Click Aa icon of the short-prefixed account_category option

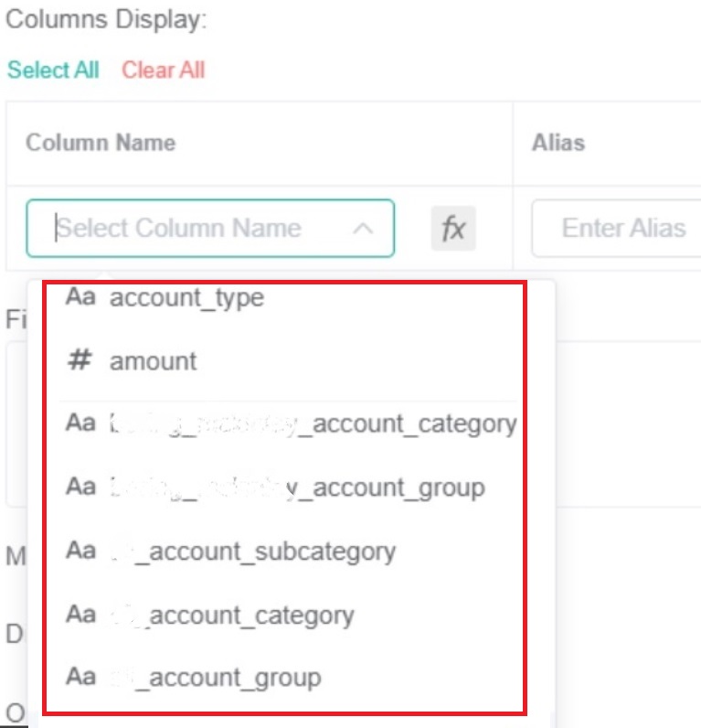[x=80, y=615]
